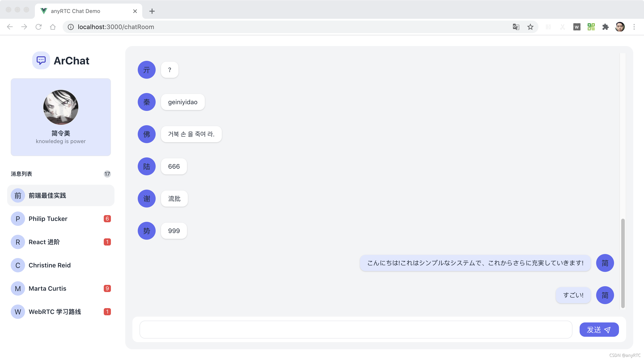
Task: Click the browser Extensions puzzle icon
Action: tap(605, 27)
